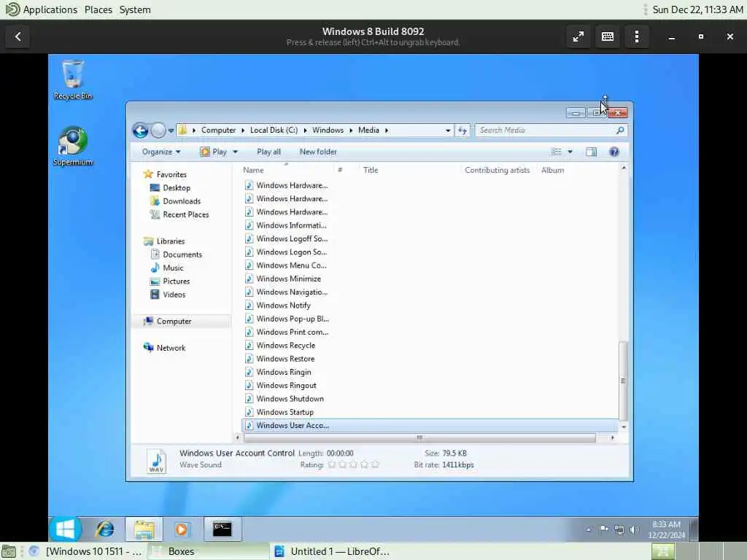Select Network in the navigation pane
The width and height of the screenshot is (747, 560).
pos(171,348)
